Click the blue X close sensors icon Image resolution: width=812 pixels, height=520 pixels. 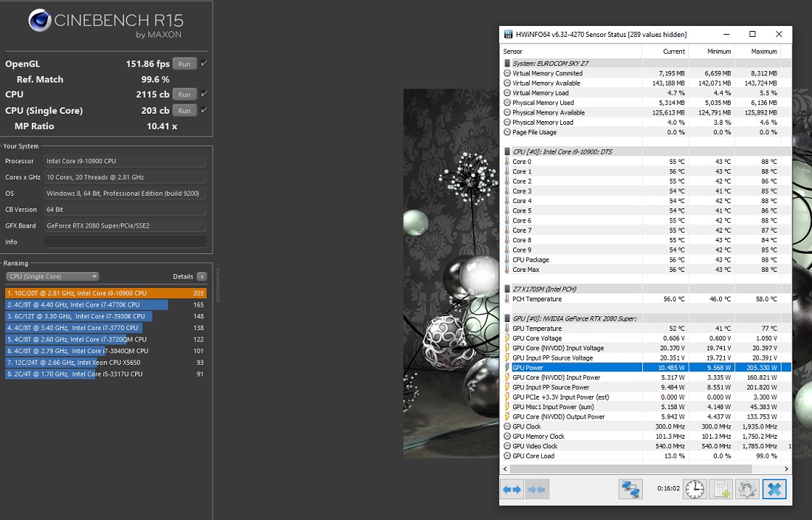point(774,489)
